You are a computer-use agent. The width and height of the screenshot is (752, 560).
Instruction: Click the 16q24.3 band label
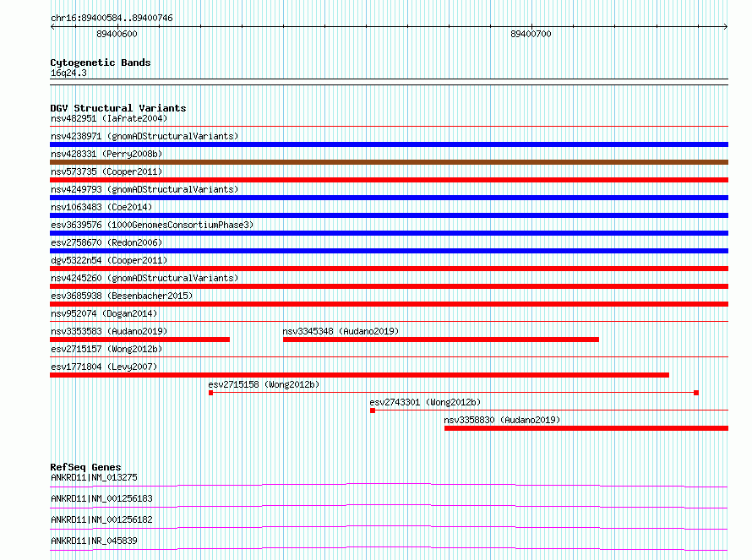click(x=68, y=73)
